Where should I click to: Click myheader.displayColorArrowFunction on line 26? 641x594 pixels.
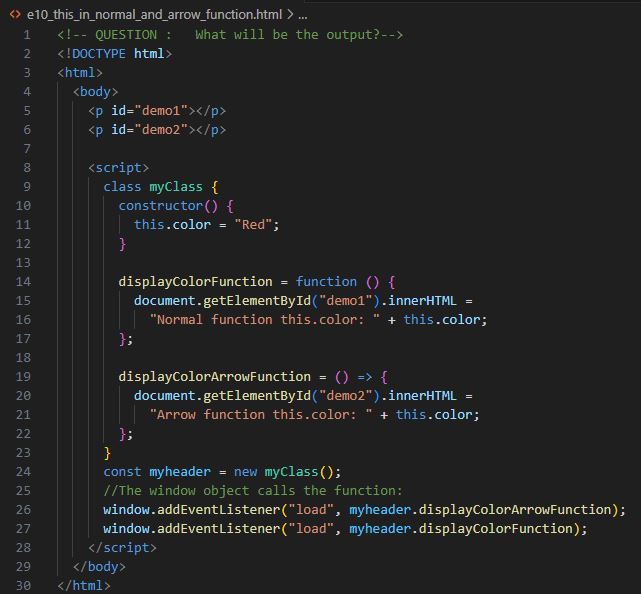(480, 510)
